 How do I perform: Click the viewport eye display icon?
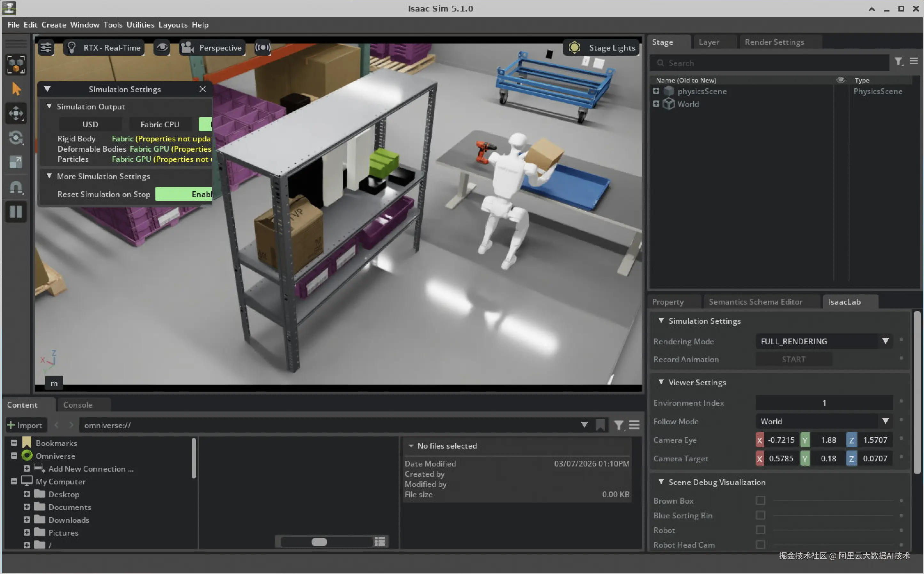(x=162, y=47)
